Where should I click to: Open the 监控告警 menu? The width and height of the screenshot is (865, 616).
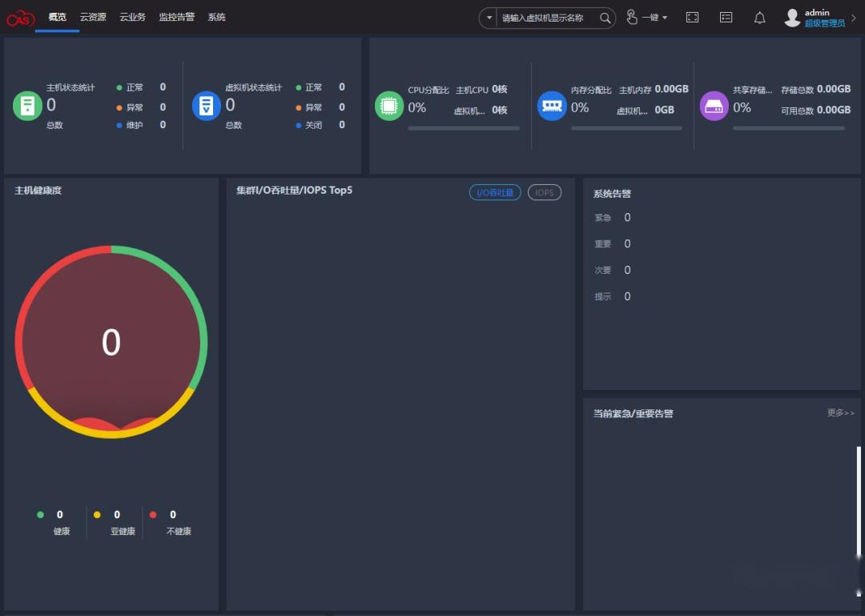point(176,17)
